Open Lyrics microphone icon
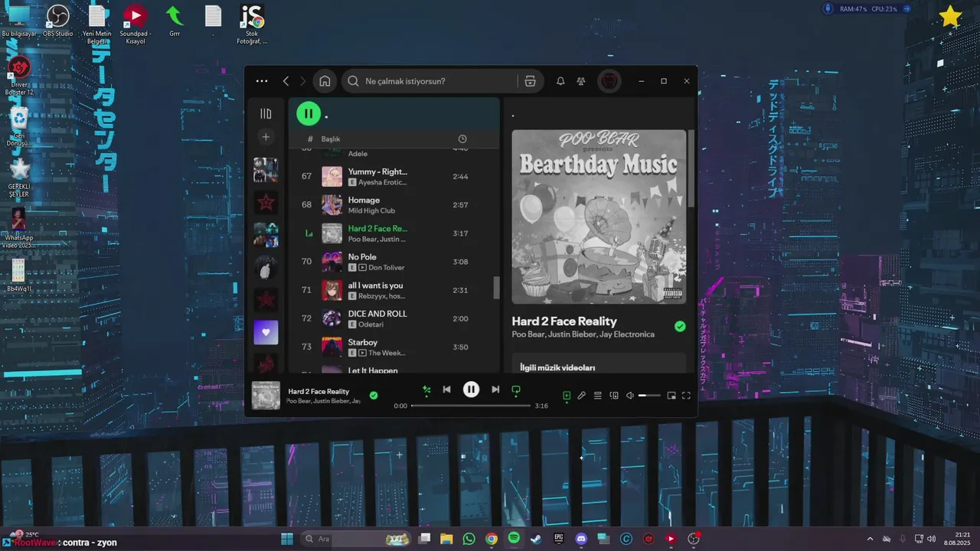The image size is (980, 551). 582,396
